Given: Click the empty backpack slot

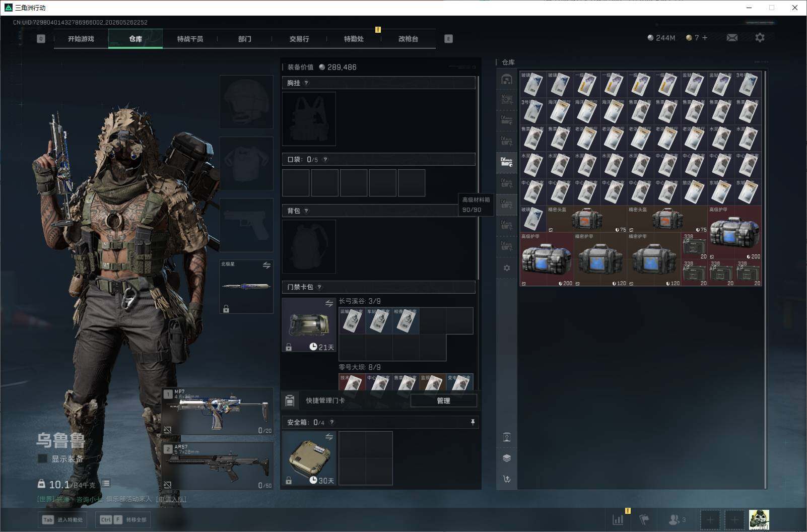Looking at the screenshot, I should (x=309, y=246).
